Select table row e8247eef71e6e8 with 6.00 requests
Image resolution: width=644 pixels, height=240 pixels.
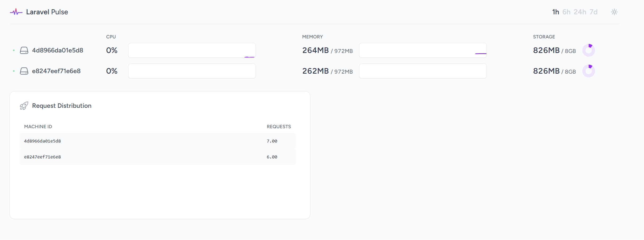coord(157,157)
